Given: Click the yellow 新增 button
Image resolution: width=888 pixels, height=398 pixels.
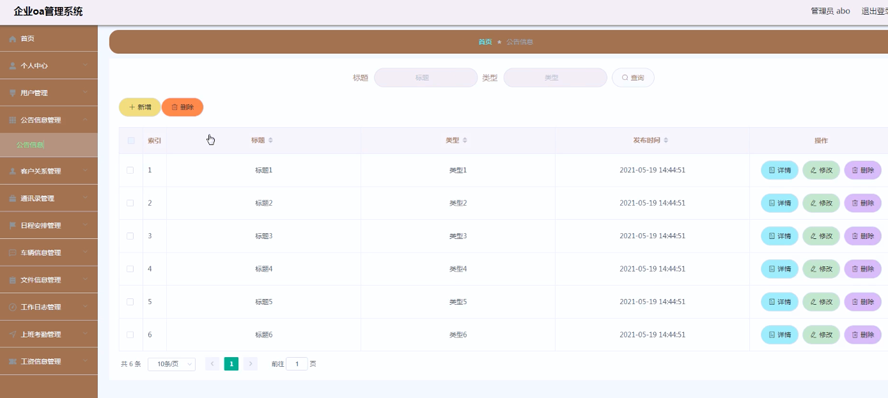Looking at the screenshot, I should (139, 107).
